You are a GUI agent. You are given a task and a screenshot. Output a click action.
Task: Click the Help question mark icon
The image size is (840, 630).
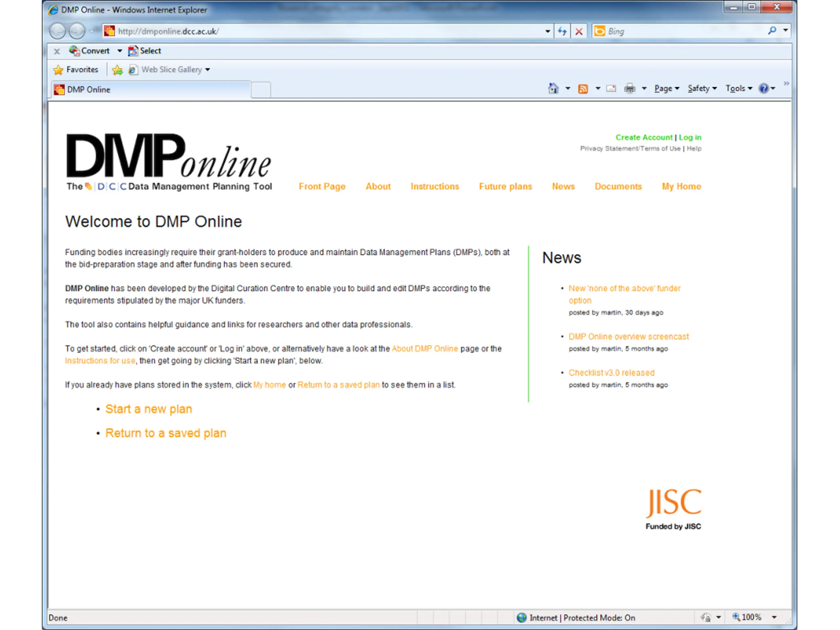coord(764,89)
